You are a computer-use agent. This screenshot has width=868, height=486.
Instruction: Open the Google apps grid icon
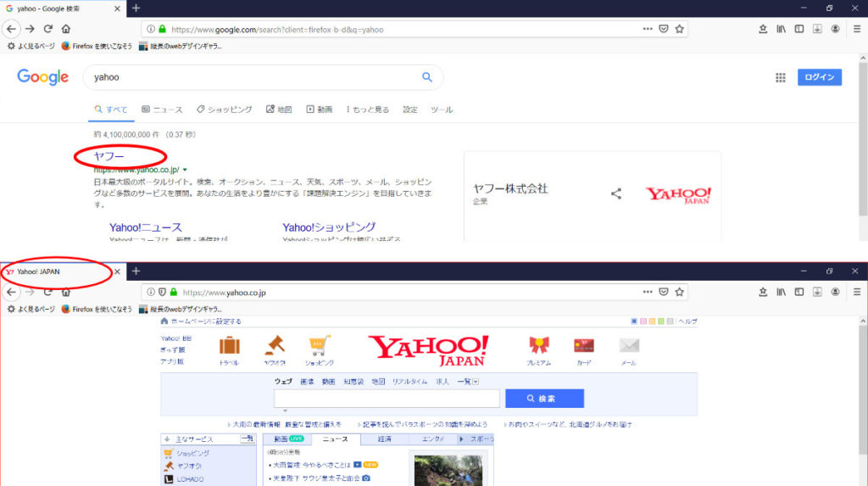780,77
